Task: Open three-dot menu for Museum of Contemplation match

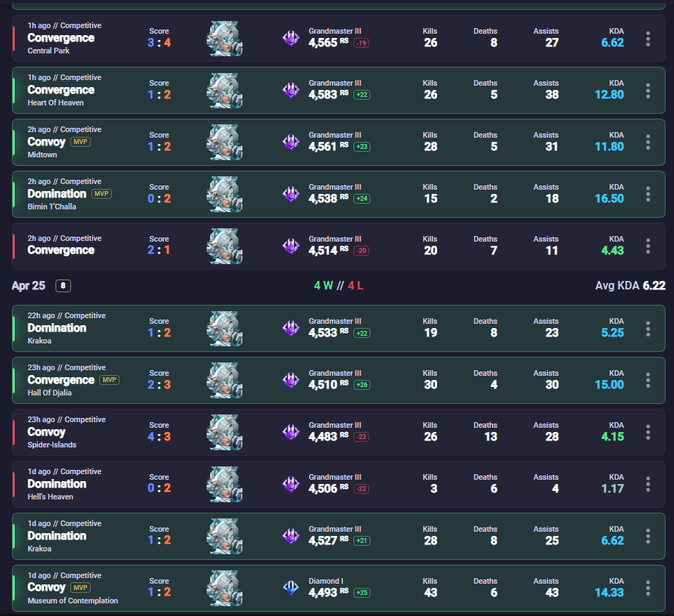Action: tap(648, 589)
